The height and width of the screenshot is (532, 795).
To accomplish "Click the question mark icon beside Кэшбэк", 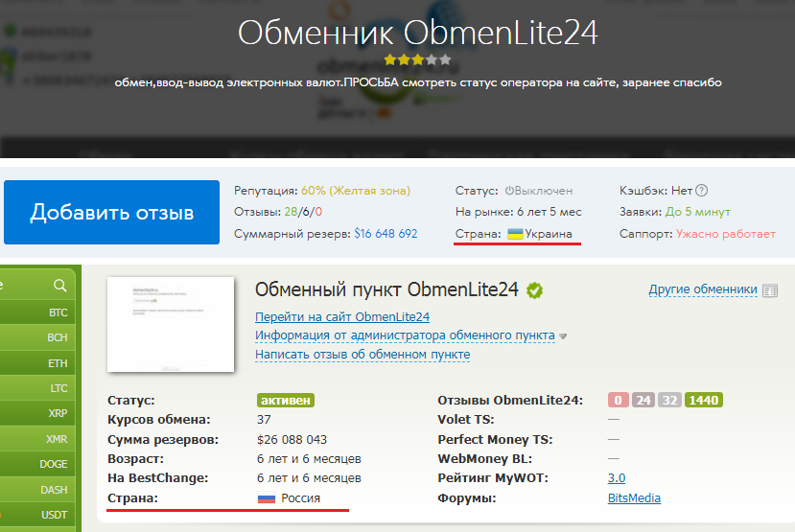I will click(702, 191).
